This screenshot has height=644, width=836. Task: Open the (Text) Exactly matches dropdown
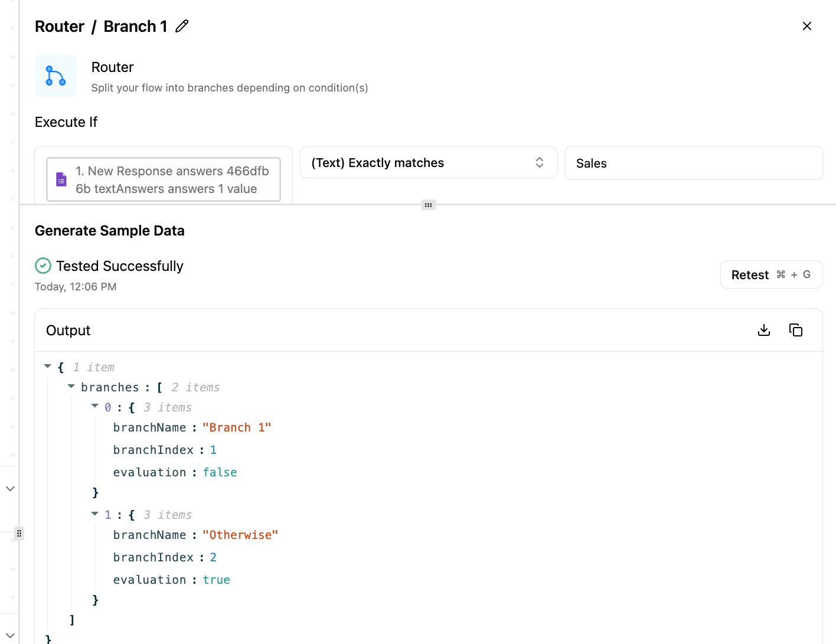pyautogui.click(x=428, y=163)
